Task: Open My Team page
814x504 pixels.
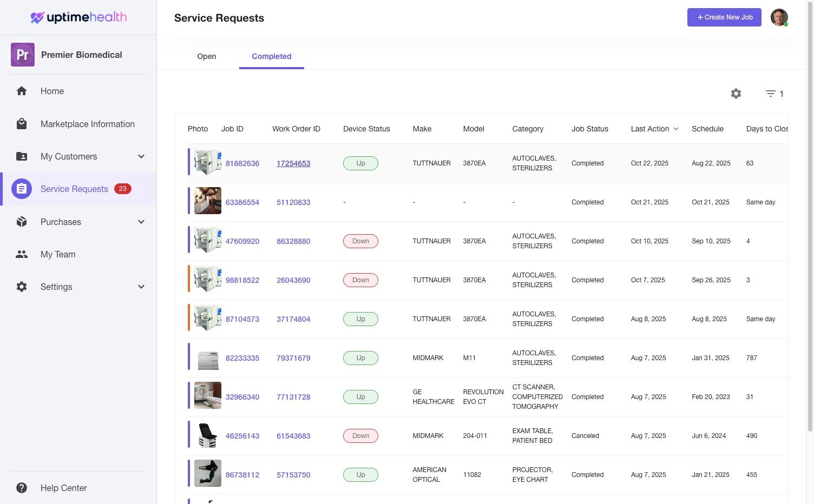Action: (58, 254)
